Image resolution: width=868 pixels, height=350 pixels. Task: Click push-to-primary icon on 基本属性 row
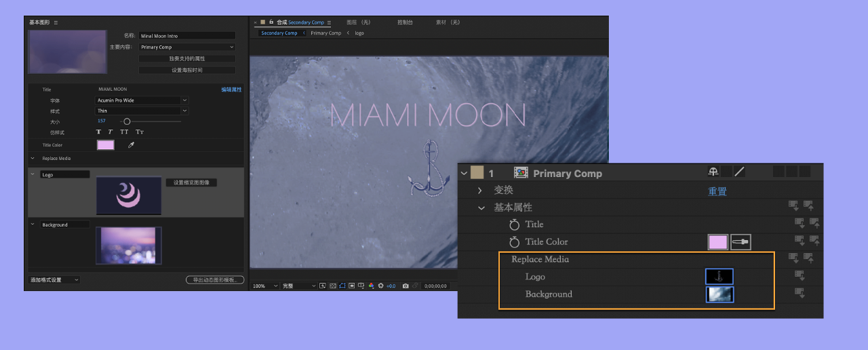808,206
